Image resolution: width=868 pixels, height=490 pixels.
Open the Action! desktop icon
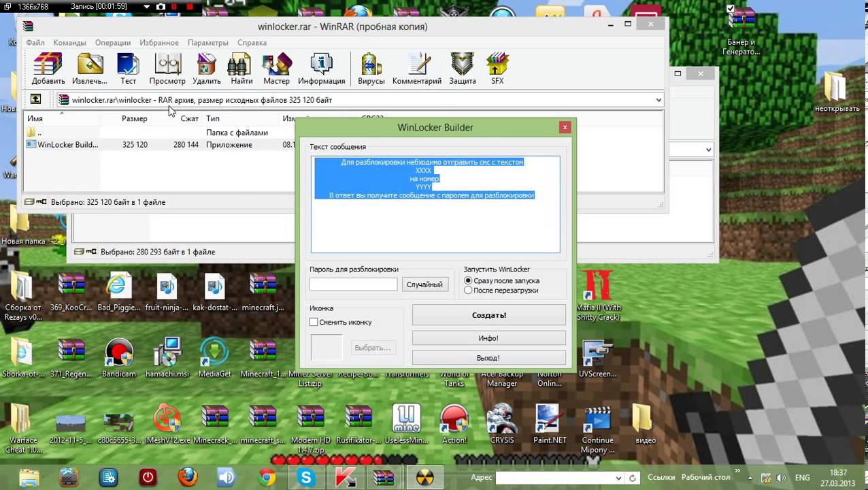pyautogui.click(x=454, y=424)
